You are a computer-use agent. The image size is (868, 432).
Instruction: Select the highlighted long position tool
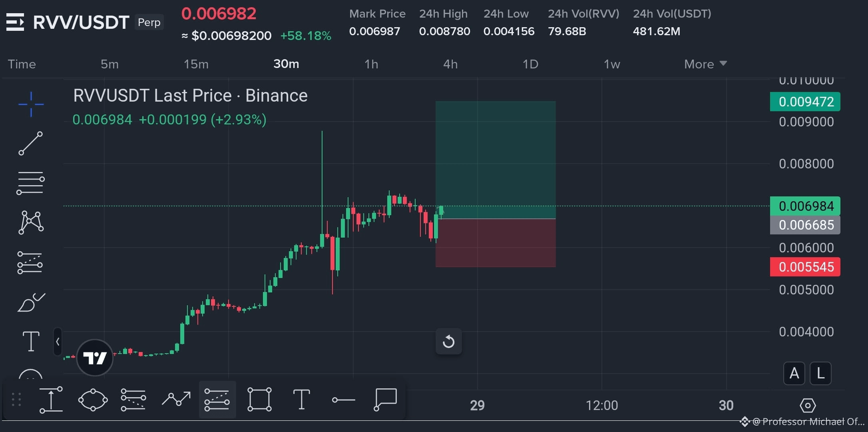(x=217, y=400)
